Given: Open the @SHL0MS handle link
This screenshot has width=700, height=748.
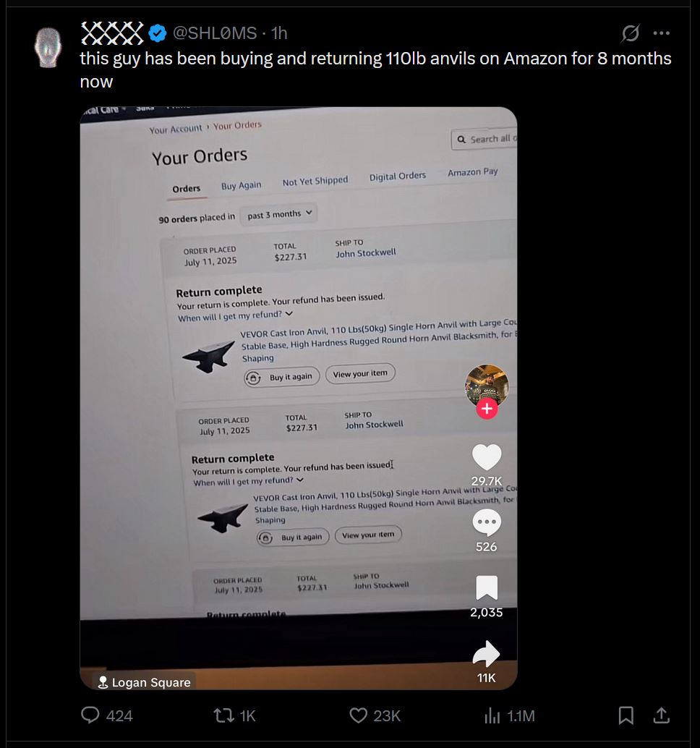Looking at the screenshot, I should (x=215, y=33).
